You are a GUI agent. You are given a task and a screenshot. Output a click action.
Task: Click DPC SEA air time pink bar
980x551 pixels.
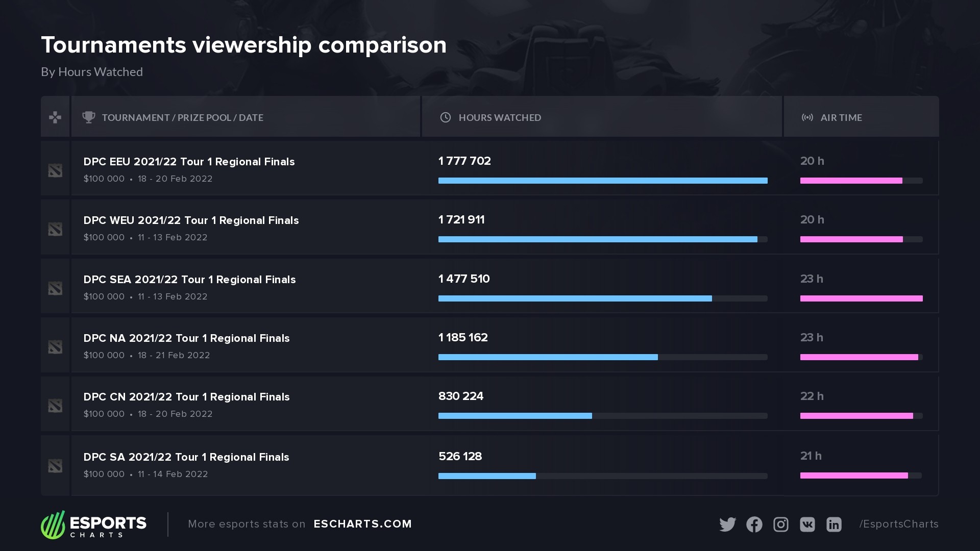coord(861,298)
